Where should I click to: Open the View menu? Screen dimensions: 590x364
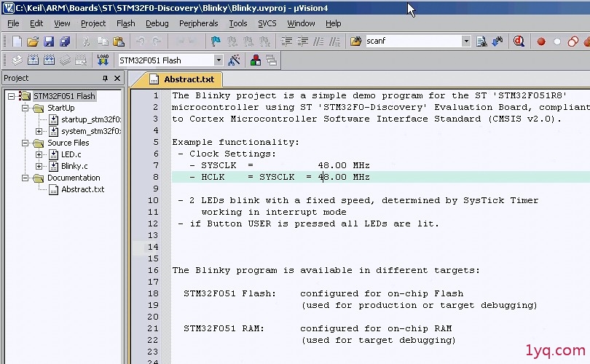62,23
